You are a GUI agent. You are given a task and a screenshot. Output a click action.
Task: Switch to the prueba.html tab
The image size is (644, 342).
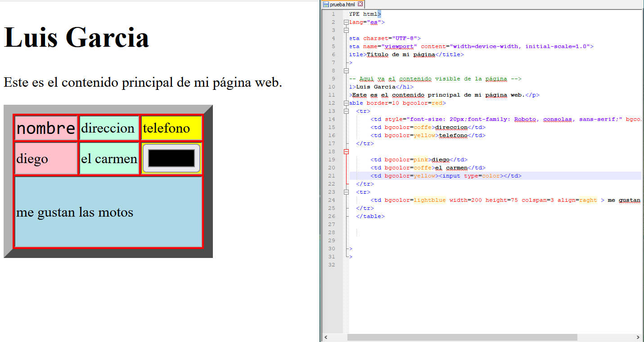342,4
